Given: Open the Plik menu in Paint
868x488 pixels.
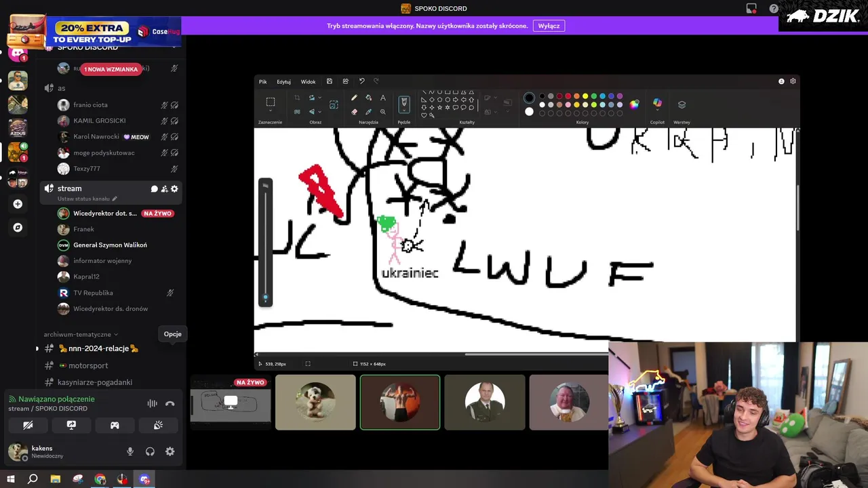Looking at the screenshot, I should click(262, 81).
